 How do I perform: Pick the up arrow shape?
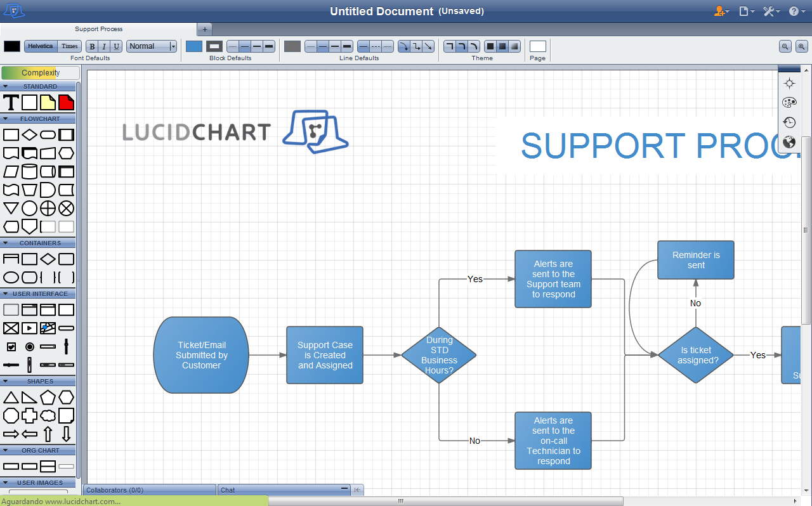pyautogui.click(x=48, y=434)
